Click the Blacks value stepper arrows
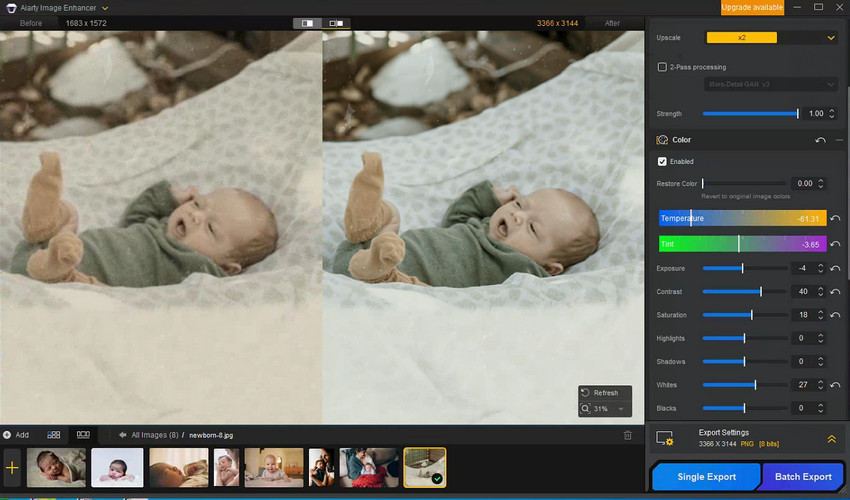850x500 pixels. point(821,408)
